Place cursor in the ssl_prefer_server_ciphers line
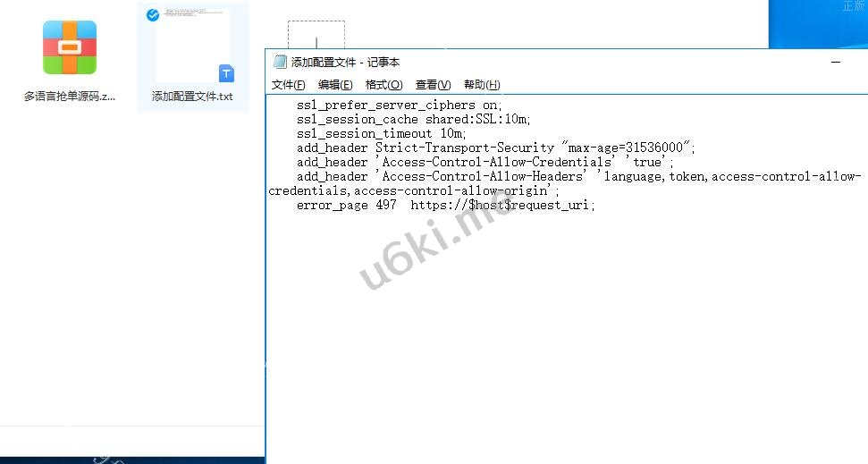The image size is (868, 464). [x=399, y=105]
